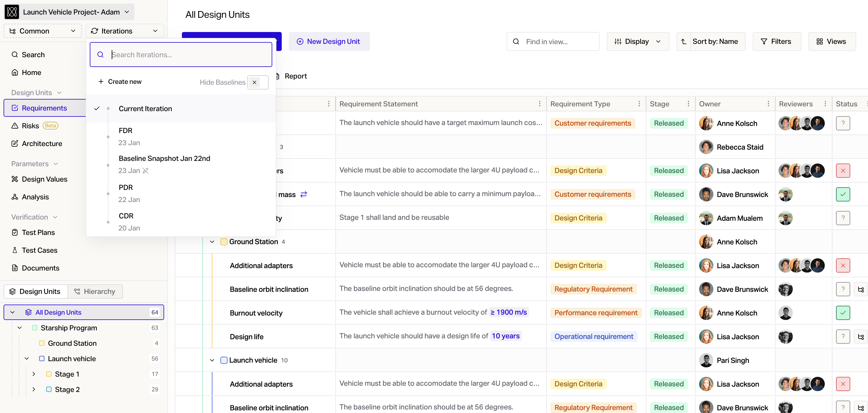Viewport: 868px width, 413px height.
Task: Open Requirement Statement column options menu
Action: pyautogui.click(x=540, y=104)
